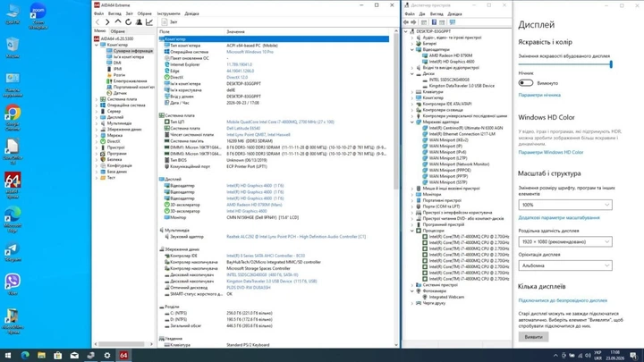Click the back arrow in Device Manager toolbar
The width and height of the screenshot is (644, 362).
[x=406, y=22]
